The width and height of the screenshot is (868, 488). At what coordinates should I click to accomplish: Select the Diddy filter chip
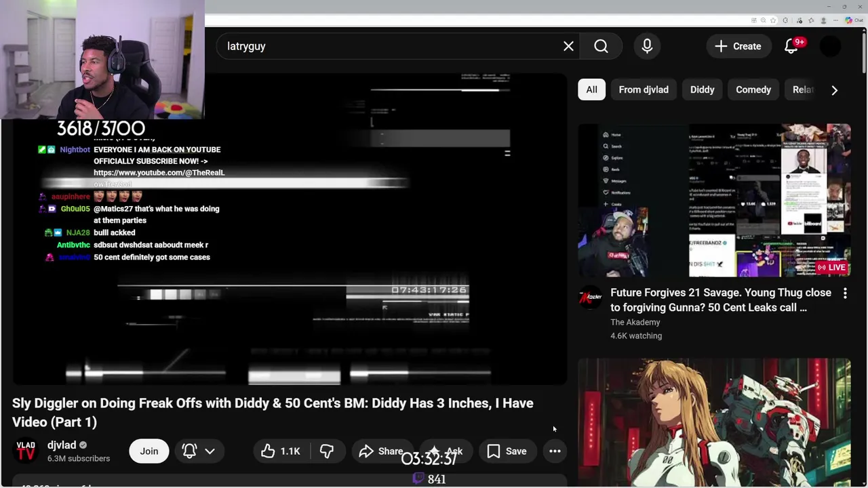[x=702, y=89]
